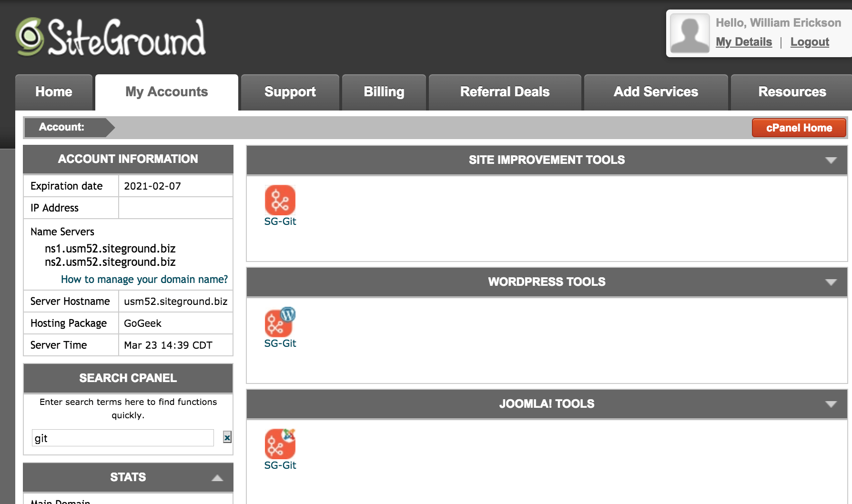Open SG-Git icon under Site Improvement Tools
Image resolution: width=852 pixels, height=504 pixels.
coord(280,200)
